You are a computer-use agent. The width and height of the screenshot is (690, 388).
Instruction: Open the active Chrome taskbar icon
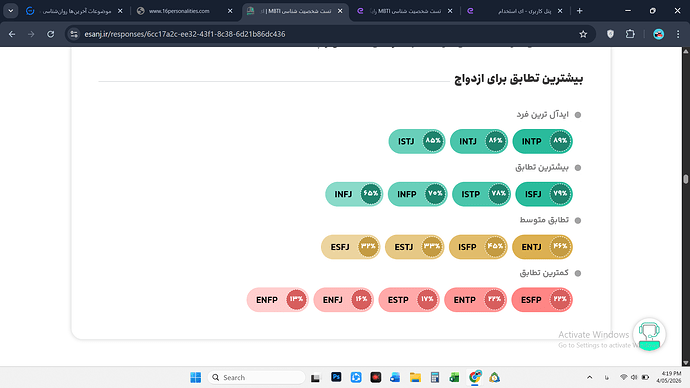click(475, 377)
